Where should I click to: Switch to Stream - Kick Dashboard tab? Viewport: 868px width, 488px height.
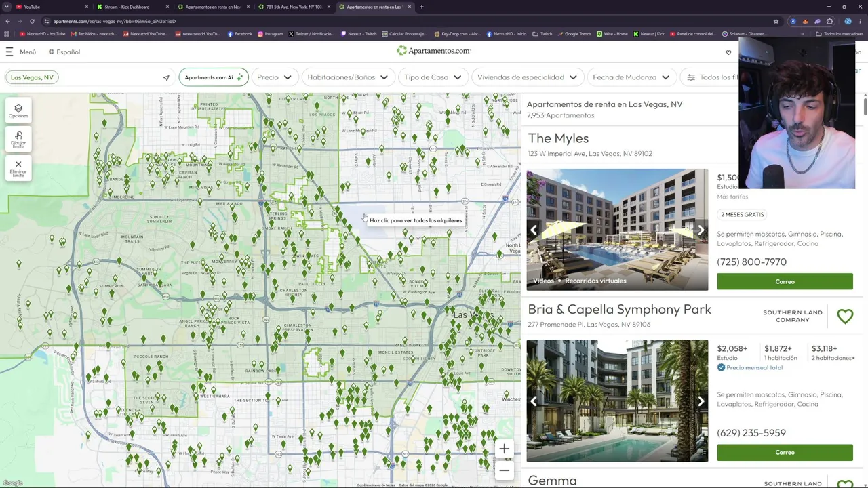click(132, 7)
